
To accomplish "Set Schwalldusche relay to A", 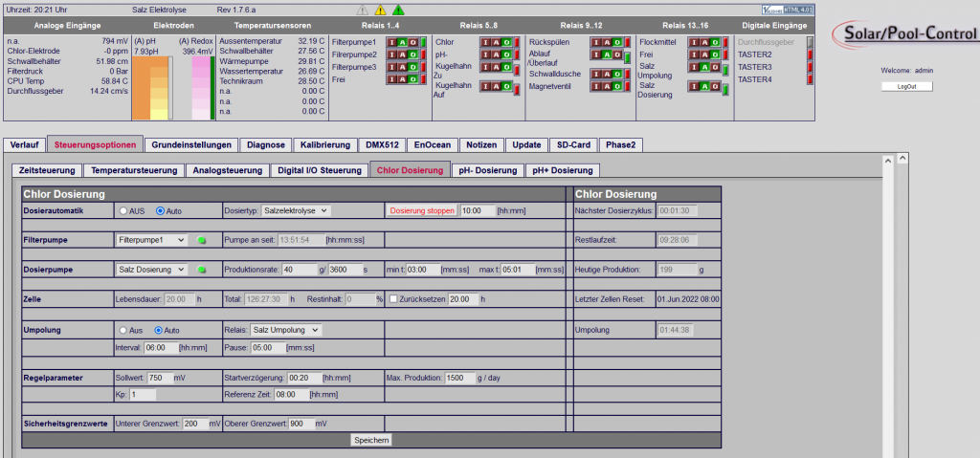I will pos(607,74).
